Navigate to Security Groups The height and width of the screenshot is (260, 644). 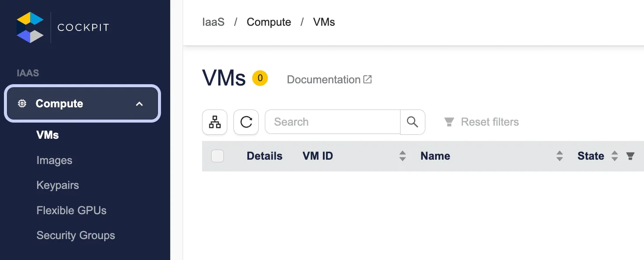pos(75,235)
